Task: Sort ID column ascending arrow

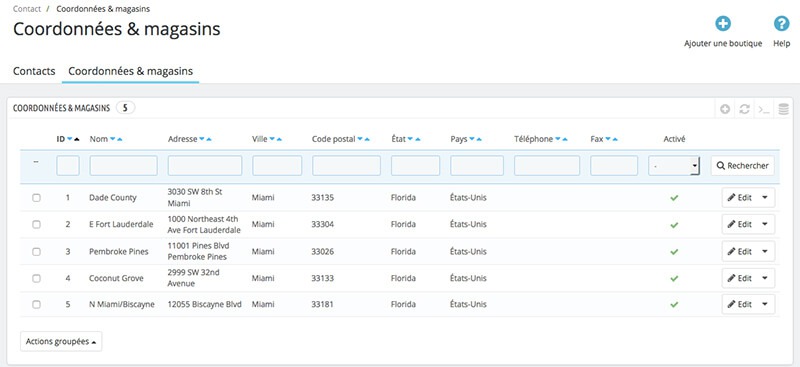Action: pyautogui.click(x=77, y=139)
